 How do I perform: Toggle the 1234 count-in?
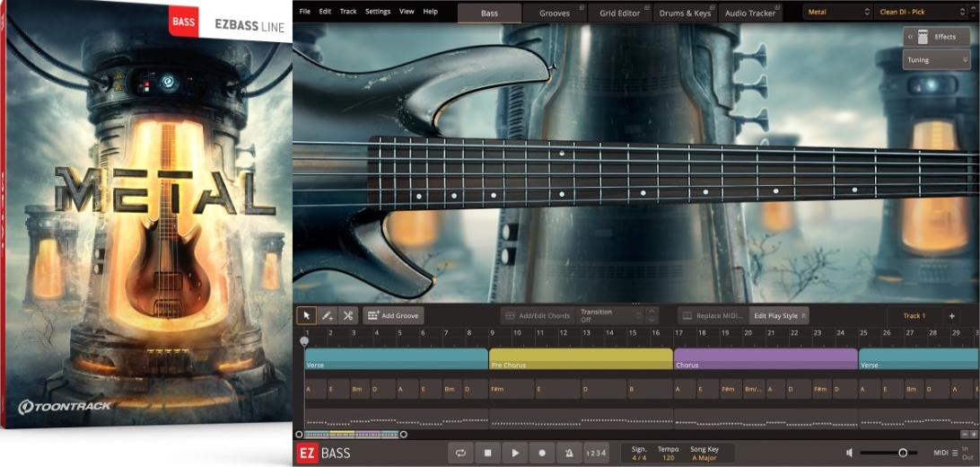(596, 453)
